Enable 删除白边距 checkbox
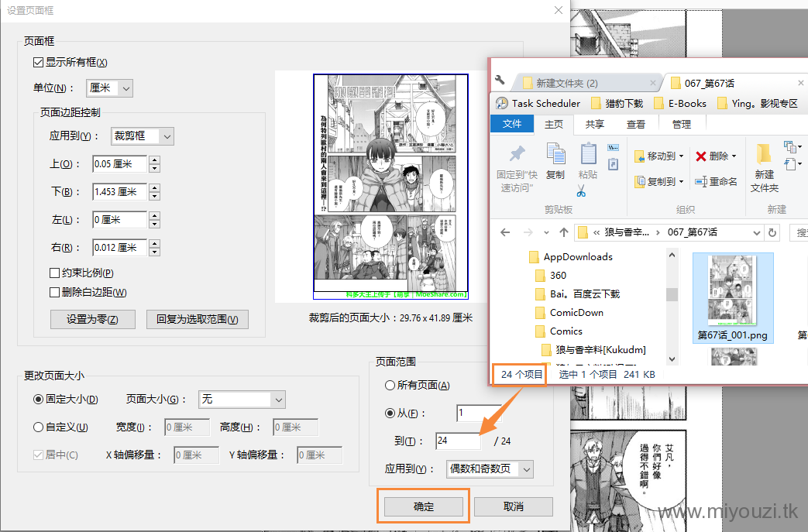 pos(54,293)
